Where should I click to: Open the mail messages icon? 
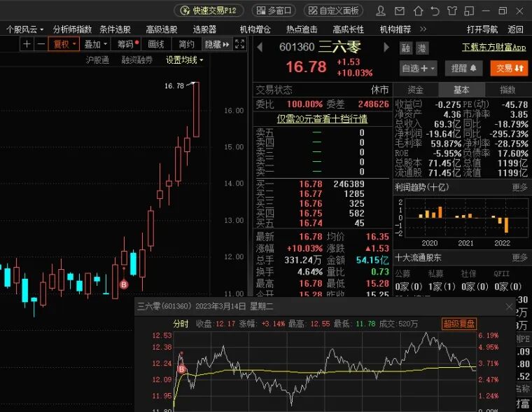399,11
